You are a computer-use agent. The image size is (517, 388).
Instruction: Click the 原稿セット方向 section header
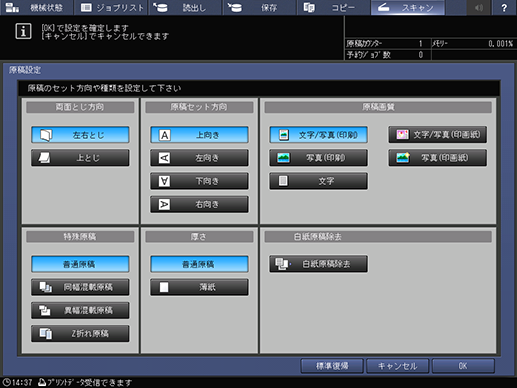pyautogui.click(x=199, y=107)
